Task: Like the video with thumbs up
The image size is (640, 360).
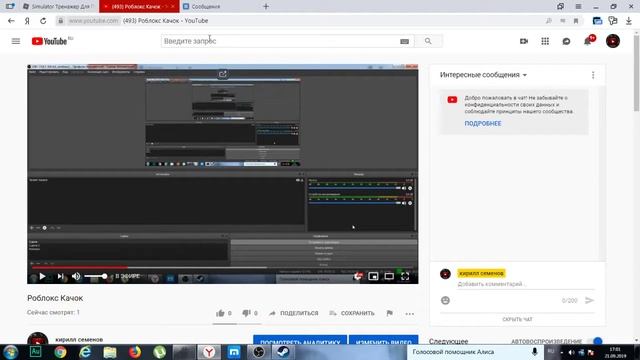Action: point(224,313)
